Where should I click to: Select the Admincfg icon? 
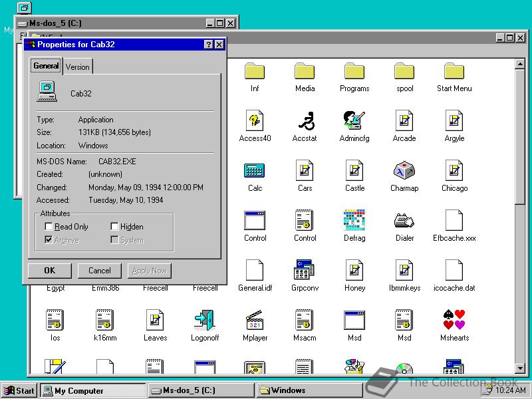coord(354,121)
